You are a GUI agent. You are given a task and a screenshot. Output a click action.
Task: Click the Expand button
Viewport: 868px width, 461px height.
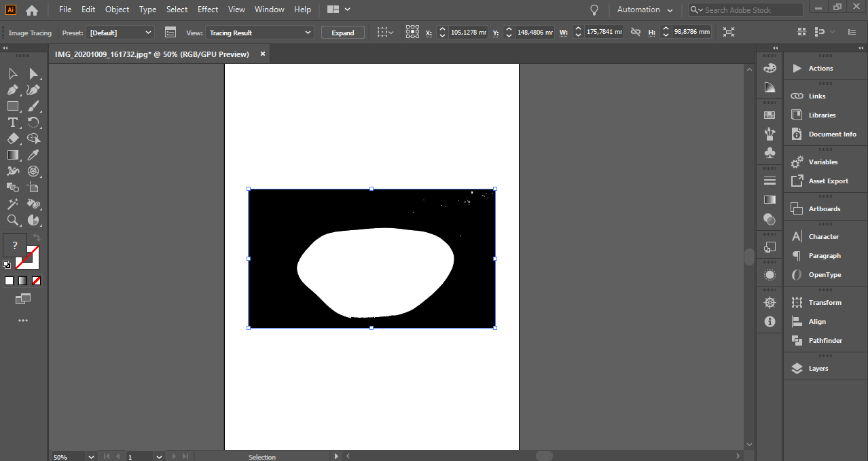pos(343,33)
